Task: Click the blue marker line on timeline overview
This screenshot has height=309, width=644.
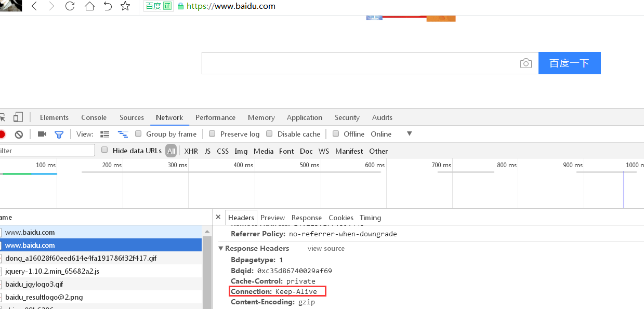Action: 624,190
